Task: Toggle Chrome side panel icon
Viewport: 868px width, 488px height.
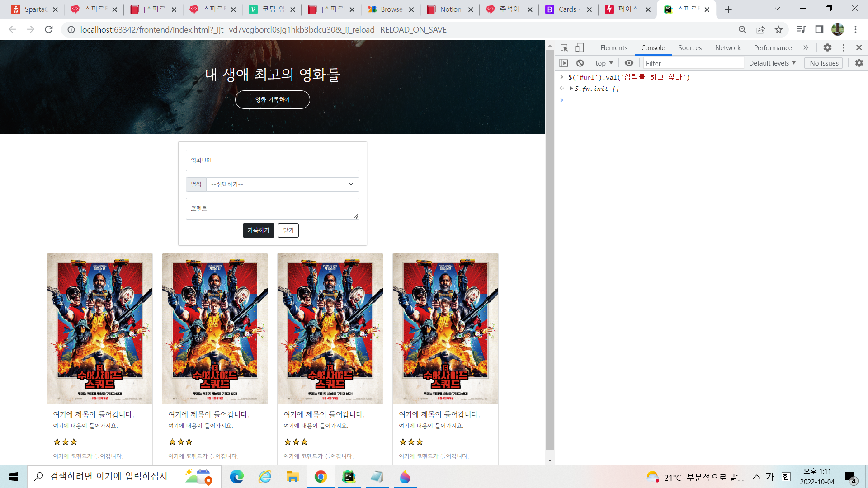Action: [819, 29]
